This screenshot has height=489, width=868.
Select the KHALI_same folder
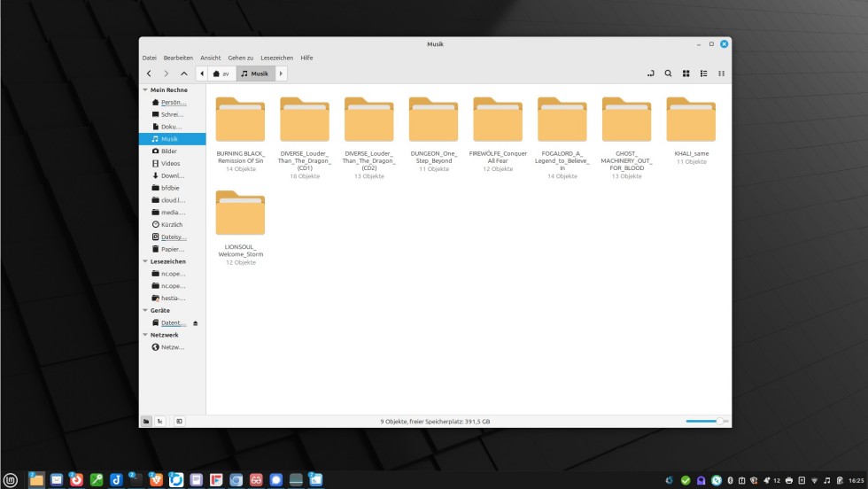click(691, 120)
